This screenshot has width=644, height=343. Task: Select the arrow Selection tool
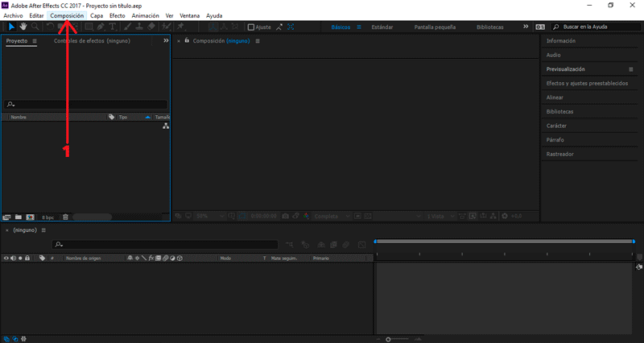tap(11, 27)
